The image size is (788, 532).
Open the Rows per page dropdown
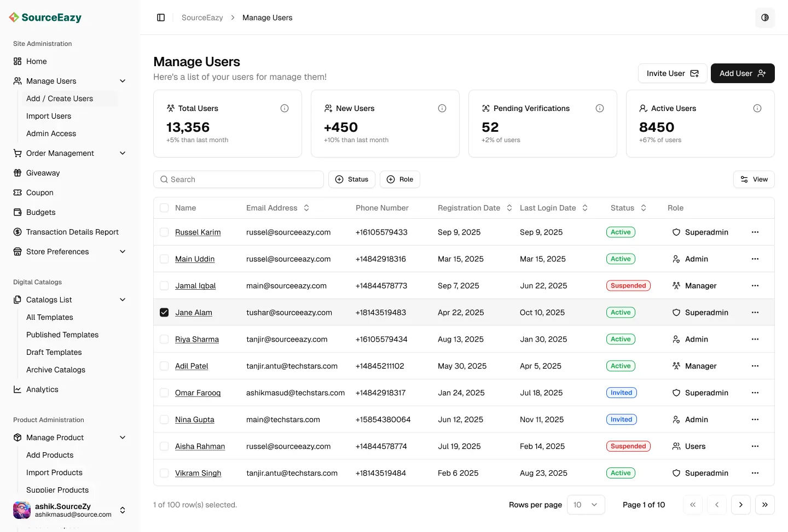tap(586, 505)
